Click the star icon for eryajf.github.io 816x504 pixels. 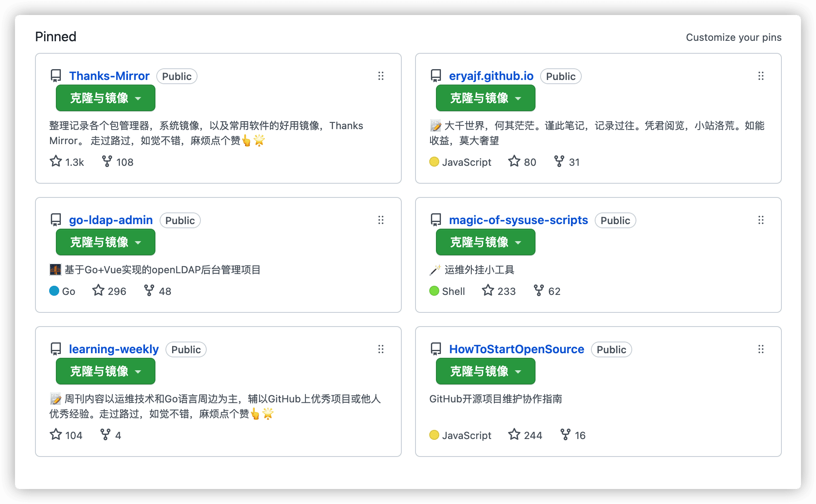point(514,161)
